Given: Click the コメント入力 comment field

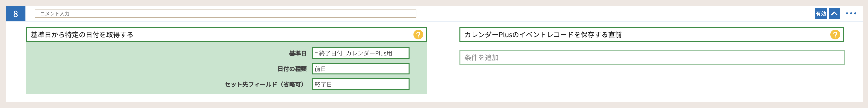Looking at the screenshot, I should pos(225,13).
